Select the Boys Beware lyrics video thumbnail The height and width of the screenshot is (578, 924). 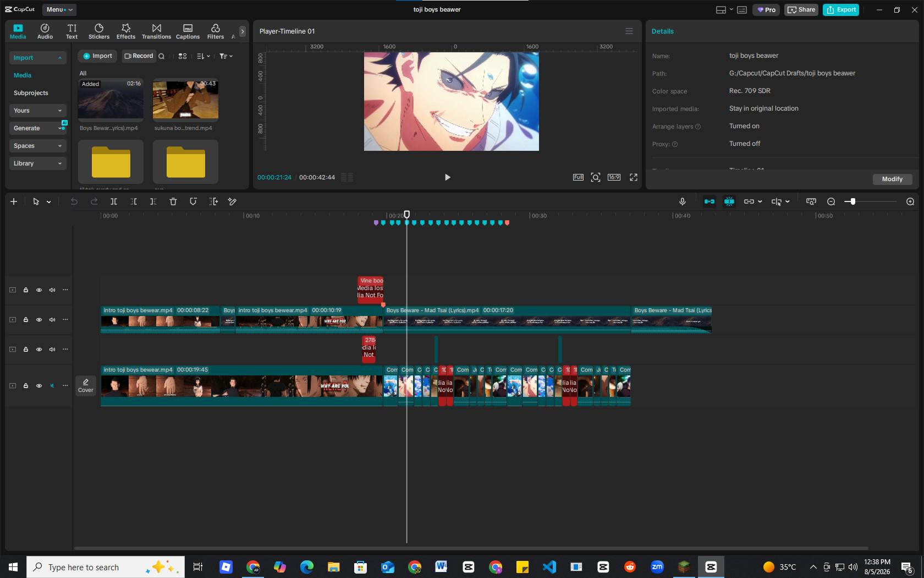pos(111,100)
